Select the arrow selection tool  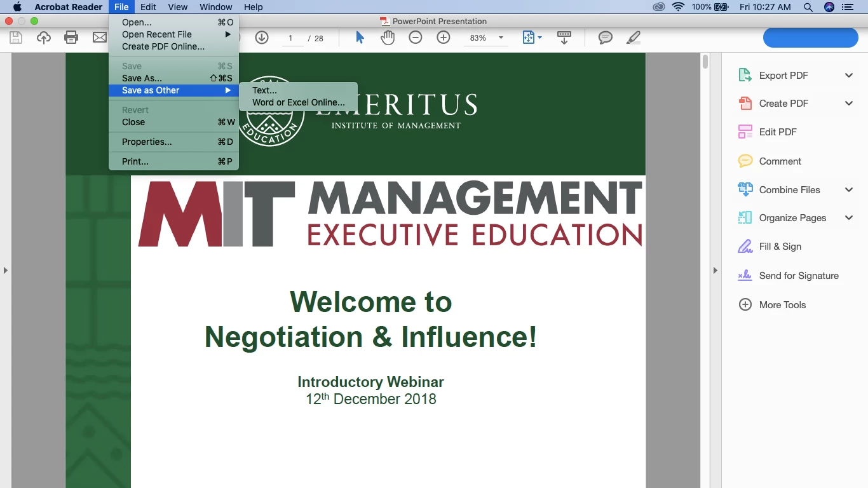click(x=360, y=37)
